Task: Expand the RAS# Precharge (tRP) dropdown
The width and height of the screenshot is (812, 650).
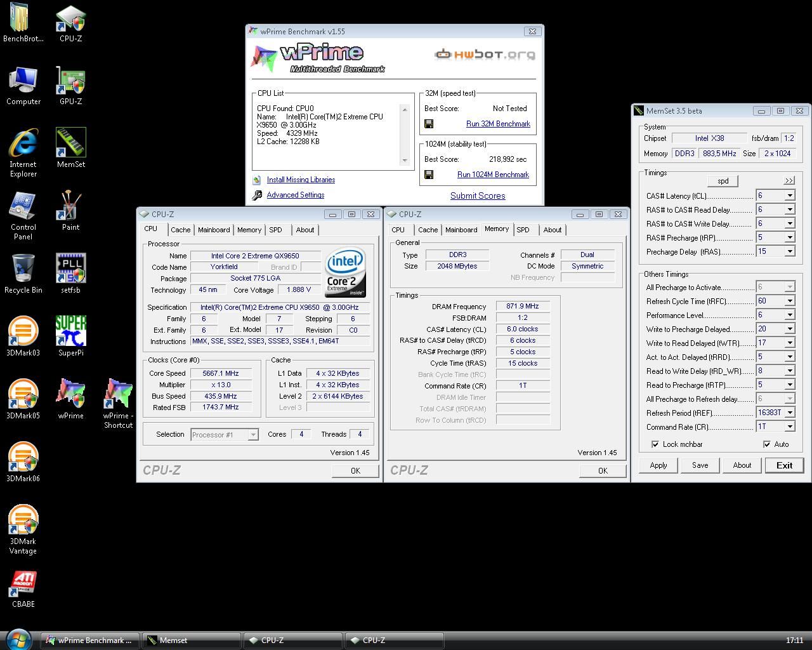Action: (x=790, y=237)
